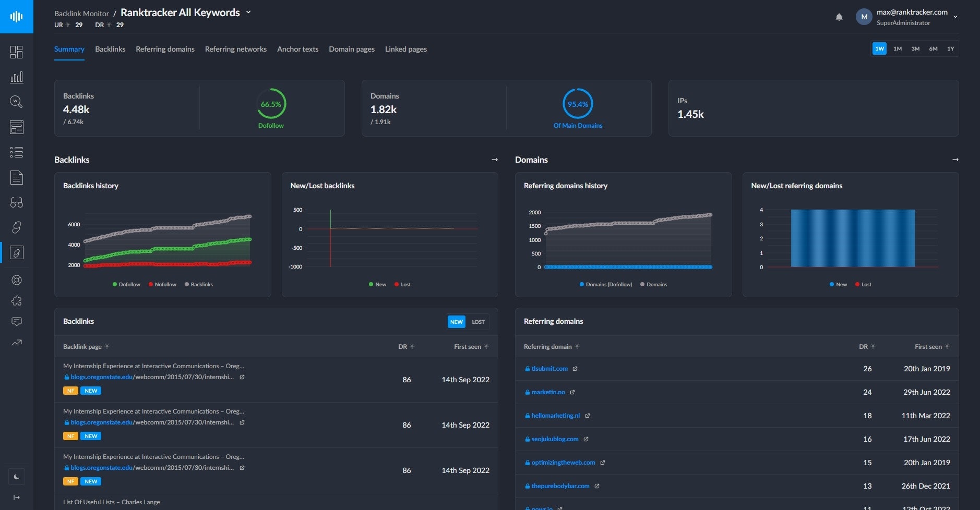Click the sidebar expand arrow icon
The height and width of the screenshot is (510, 980).
point(17,497)
